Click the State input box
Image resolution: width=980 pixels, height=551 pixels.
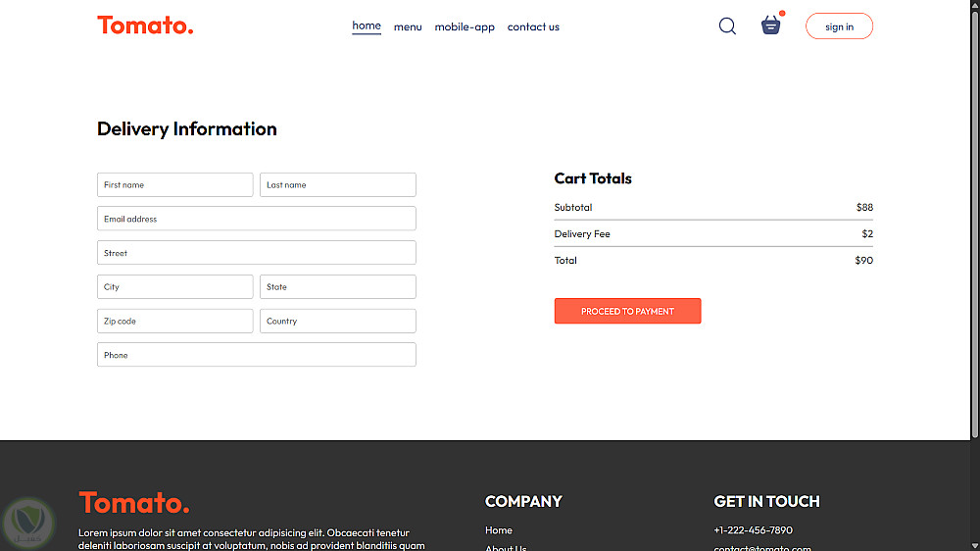(x=337, y=287)
